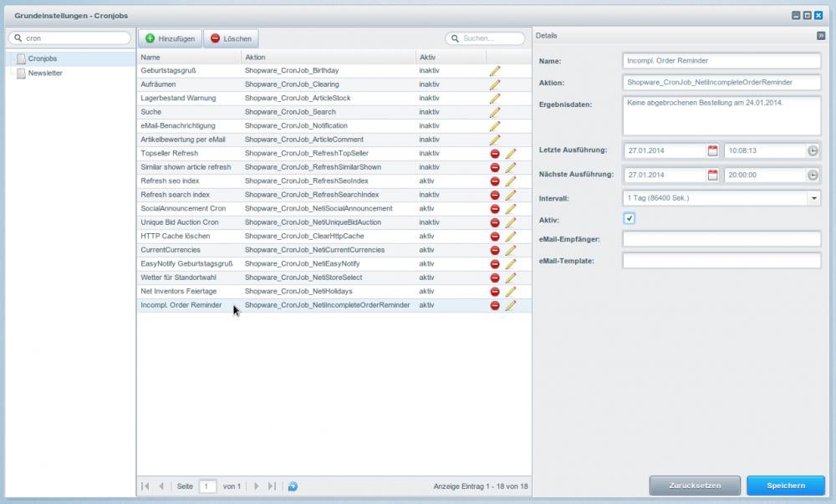Edit Wetter für Standortwahl cronjob
836x504 pixels.
(x=510, y=278)
